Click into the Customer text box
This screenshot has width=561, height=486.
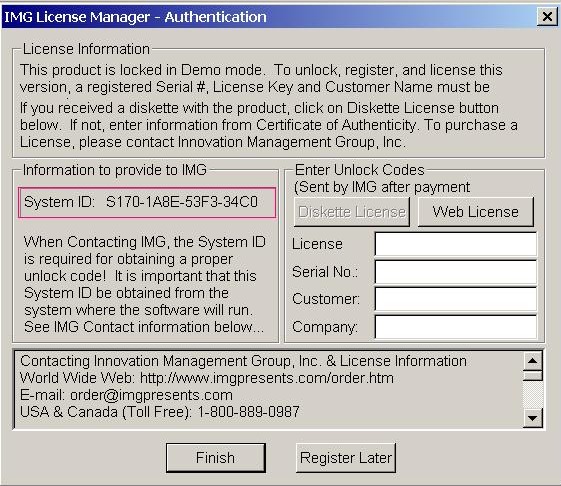[x=455, y=299]
